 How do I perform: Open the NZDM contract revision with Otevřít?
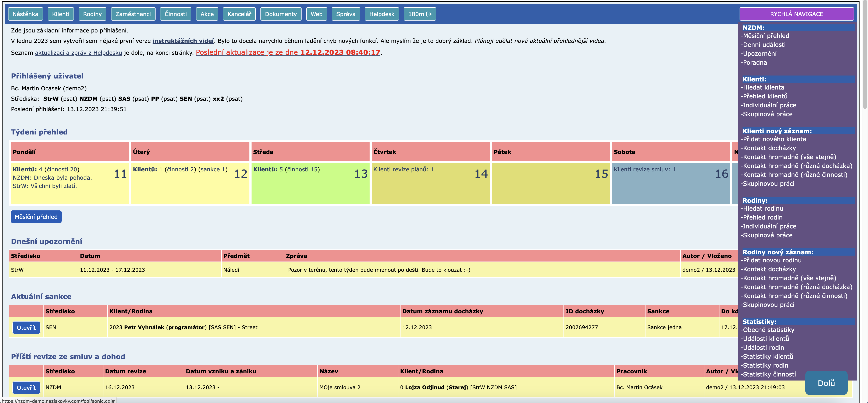point(26,388)
